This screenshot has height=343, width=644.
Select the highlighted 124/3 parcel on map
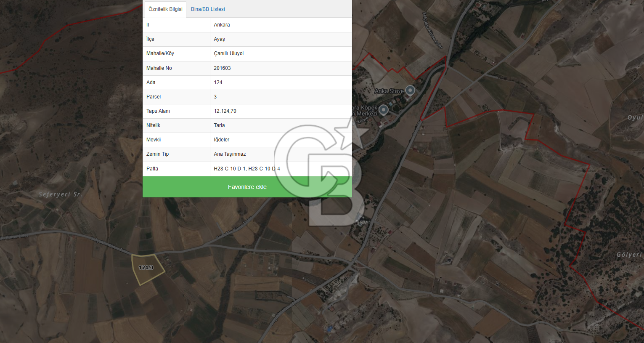click(x=147, y=268)
